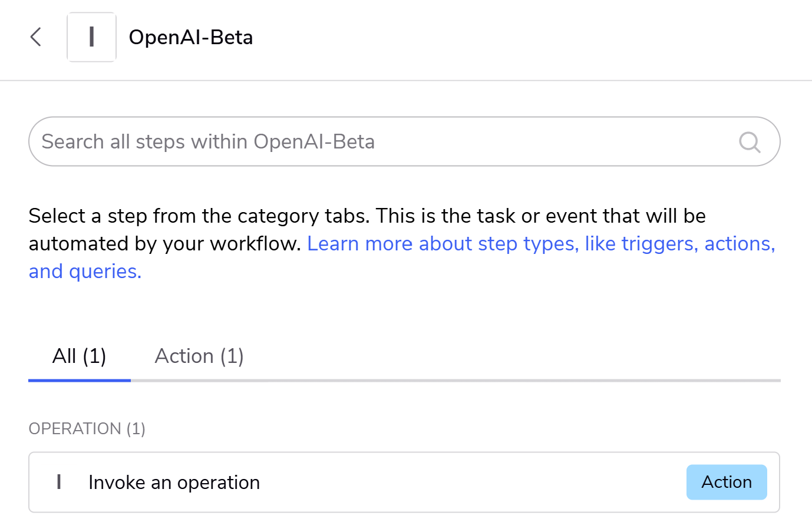Click the OpenAI-Beta connector logo box
The width and height of the screenshot is (812, 532).
(91, 37)
